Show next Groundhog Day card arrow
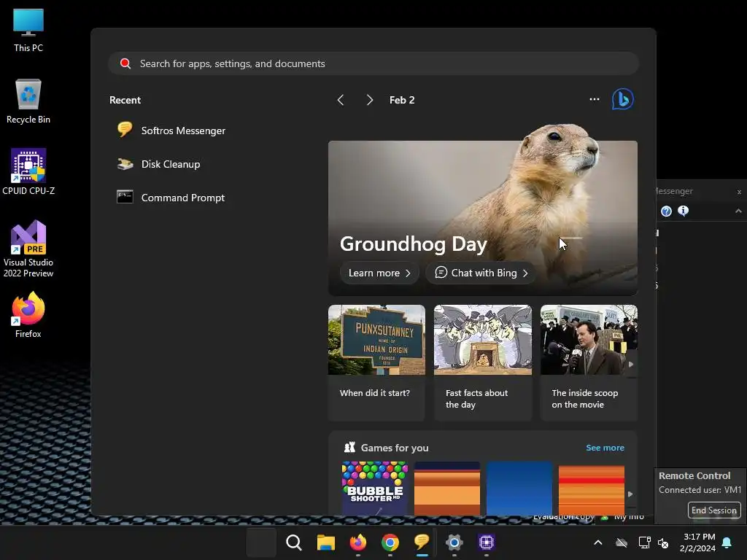The image size is (747, 560). pos(631,365)
